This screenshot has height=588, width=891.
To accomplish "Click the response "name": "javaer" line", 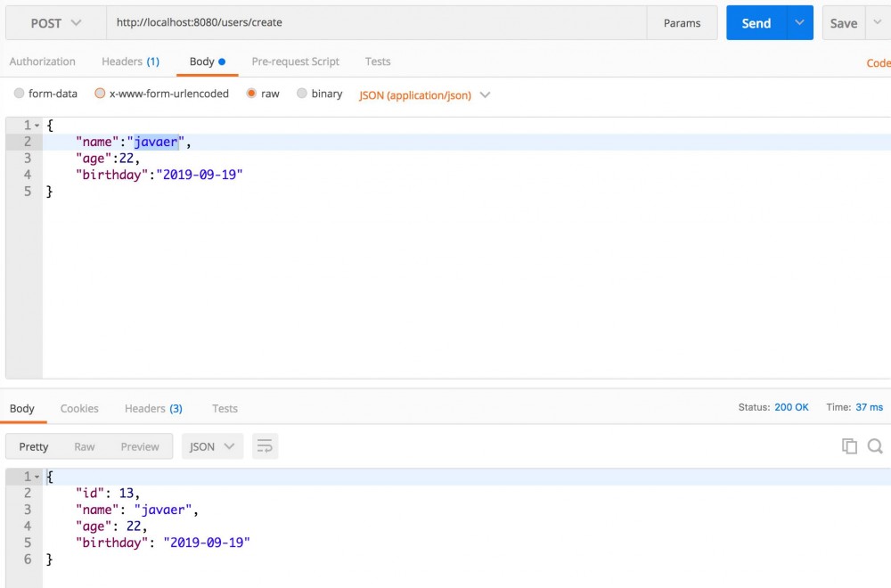I will [x=137, y=510].
